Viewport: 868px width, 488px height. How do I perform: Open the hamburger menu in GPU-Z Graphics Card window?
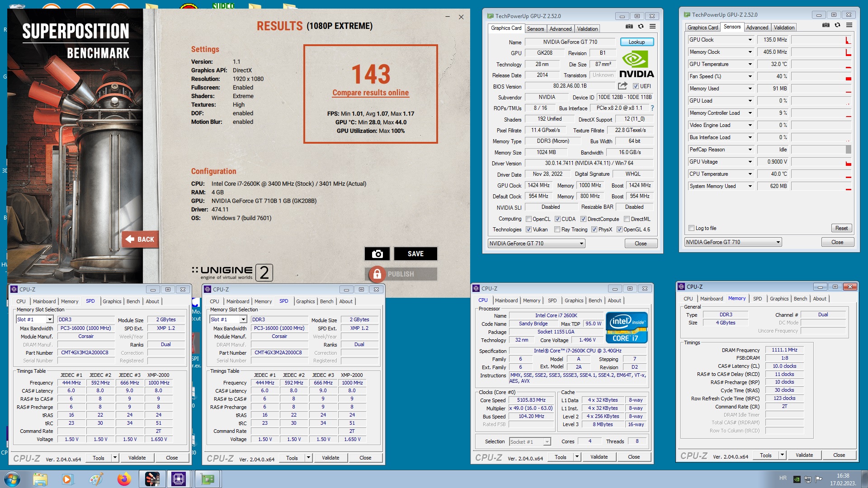pyautogui.click(x=652, y=26)
